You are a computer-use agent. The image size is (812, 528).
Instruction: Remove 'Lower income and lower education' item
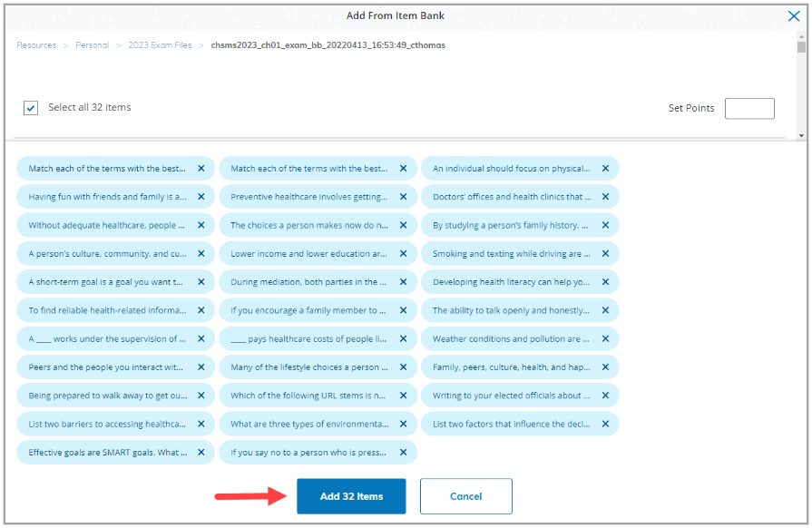tap(404, 254)
